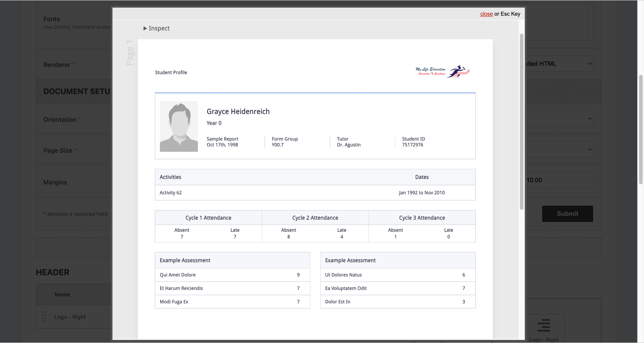Open the Renderer dropdown showing HTML
Screen dimensions: 644x343
[x=560, y=64]
